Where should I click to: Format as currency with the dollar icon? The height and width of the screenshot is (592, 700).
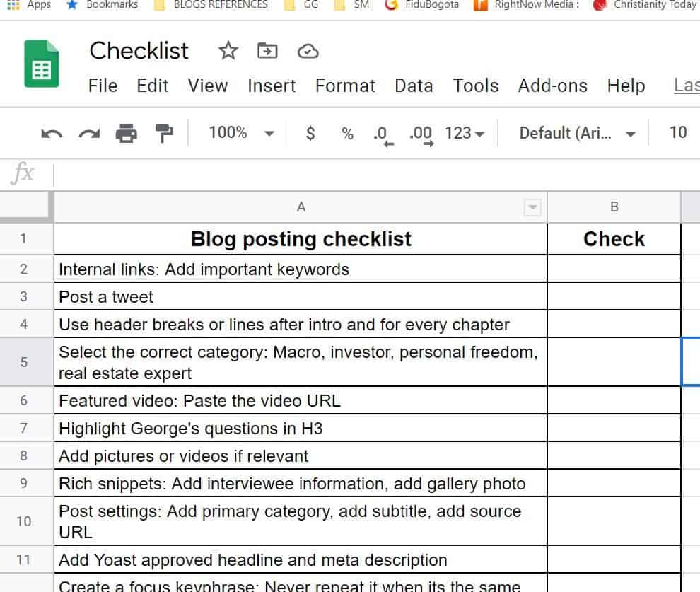(310, 133)
